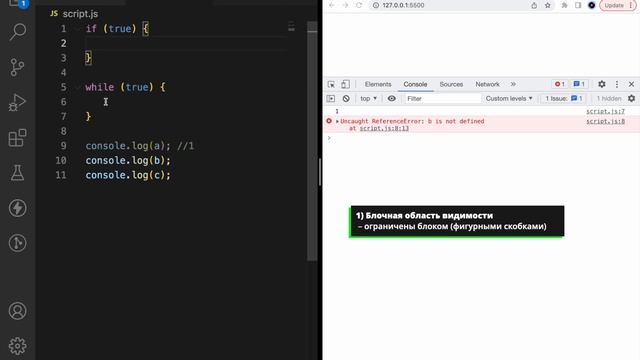
Task: Toggle the browser side panel icon
Action: 578,5
